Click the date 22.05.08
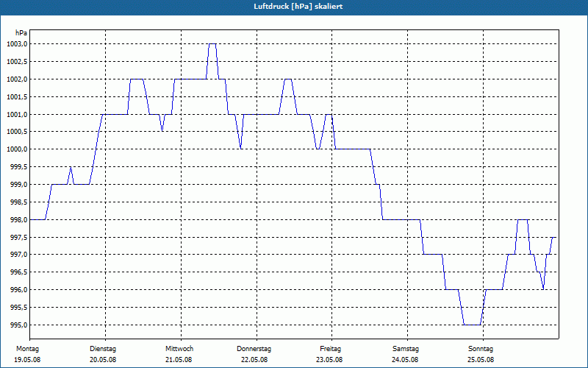This screenshot has width=588, height=368. pyautogui.click(x=254, y=360)
